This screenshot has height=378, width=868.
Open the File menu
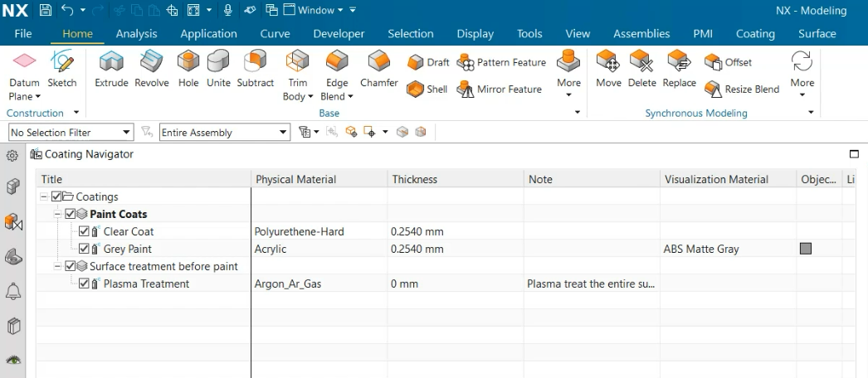[x=23, y=34]
